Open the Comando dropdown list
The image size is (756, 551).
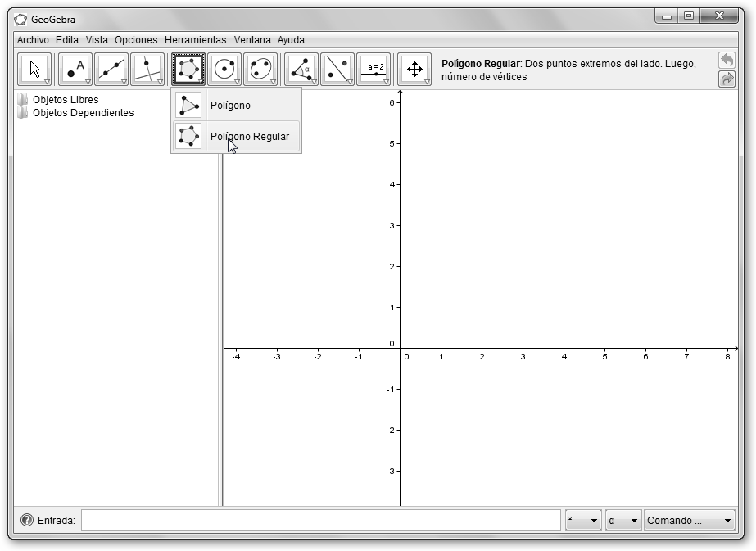click(690, 521)
